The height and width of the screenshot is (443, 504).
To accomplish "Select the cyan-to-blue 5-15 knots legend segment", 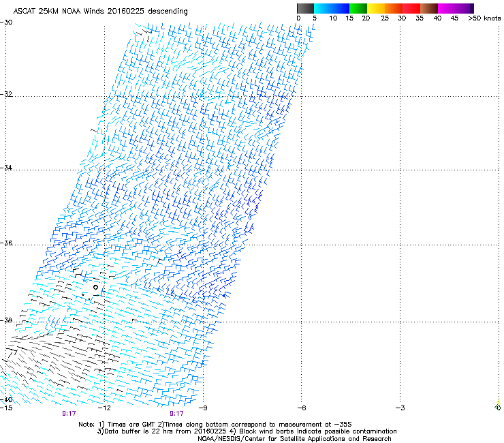I will (332, 8).
